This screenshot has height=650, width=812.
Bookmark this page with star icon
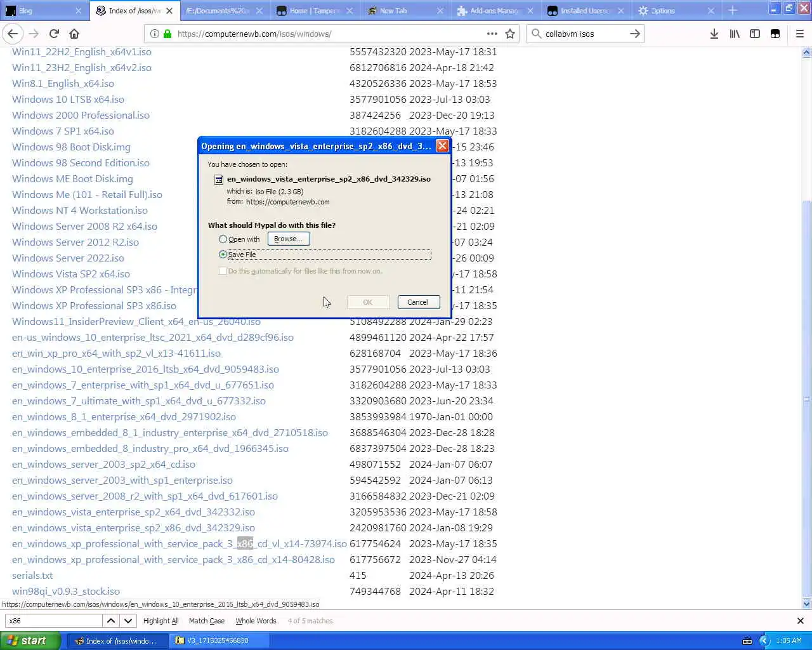coord(510,34)
